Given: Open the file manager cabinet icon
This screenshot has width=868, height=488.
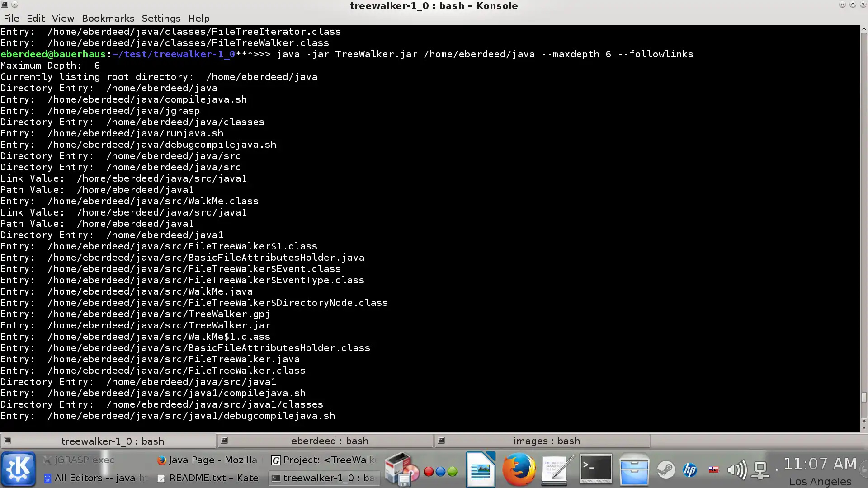Looking at the screenshot, I should pos(634,469).
